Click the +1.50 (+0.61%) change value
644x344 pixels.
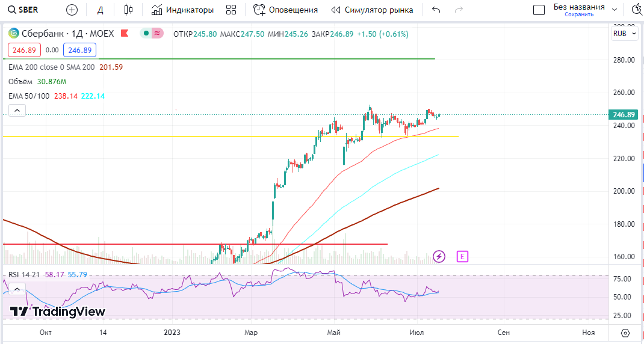[383, 34]
